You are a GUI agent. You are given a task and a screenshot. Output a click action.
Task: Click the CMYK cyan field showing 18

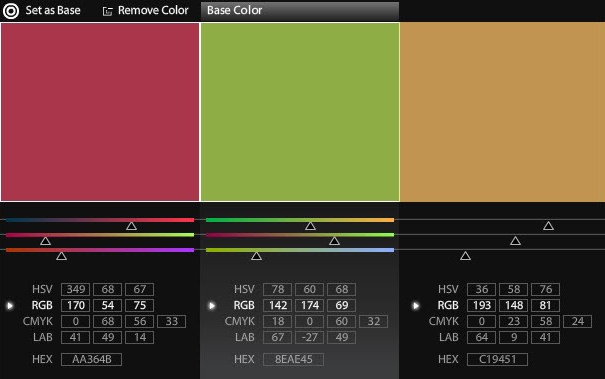277,321
